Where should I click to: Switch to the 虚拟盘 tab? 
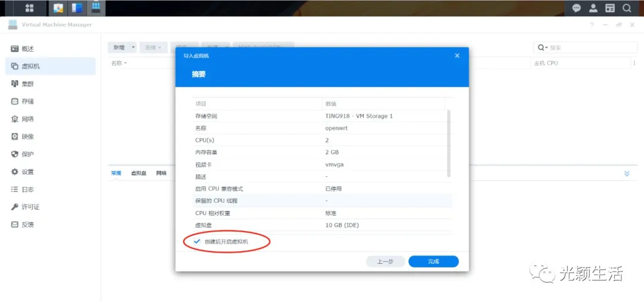139,173
